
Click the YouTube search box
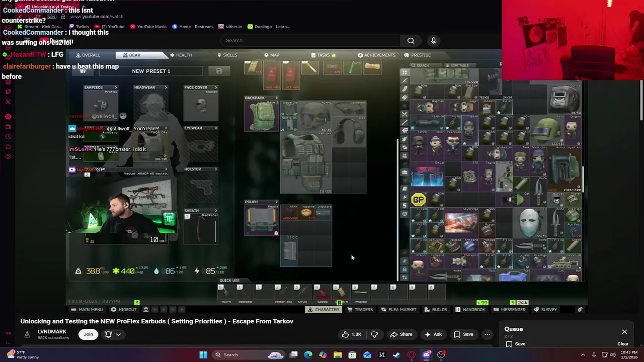coord(311,41)
